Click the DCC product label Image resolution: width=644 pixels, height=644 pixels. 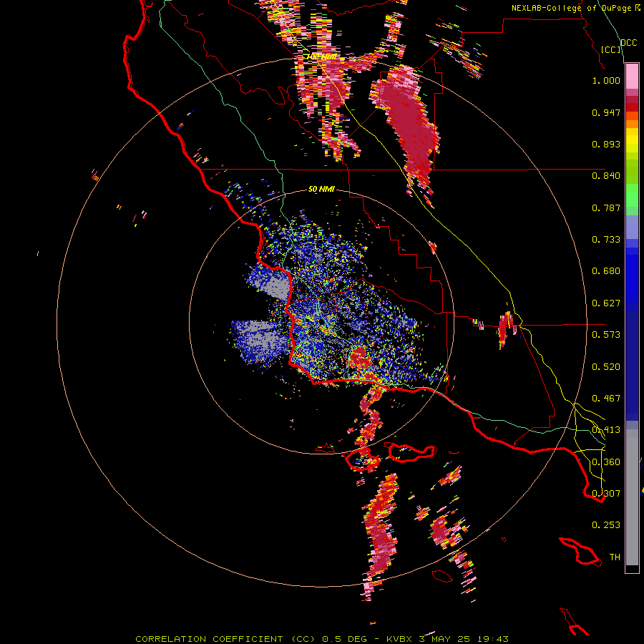(x=628, y=43)
